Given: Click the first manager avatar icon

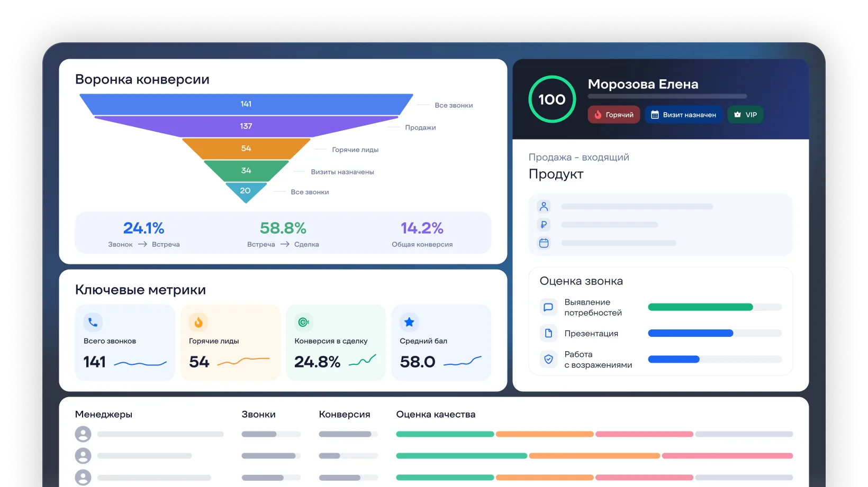Looking at the screenshot, I should click(x=83, y=434).
